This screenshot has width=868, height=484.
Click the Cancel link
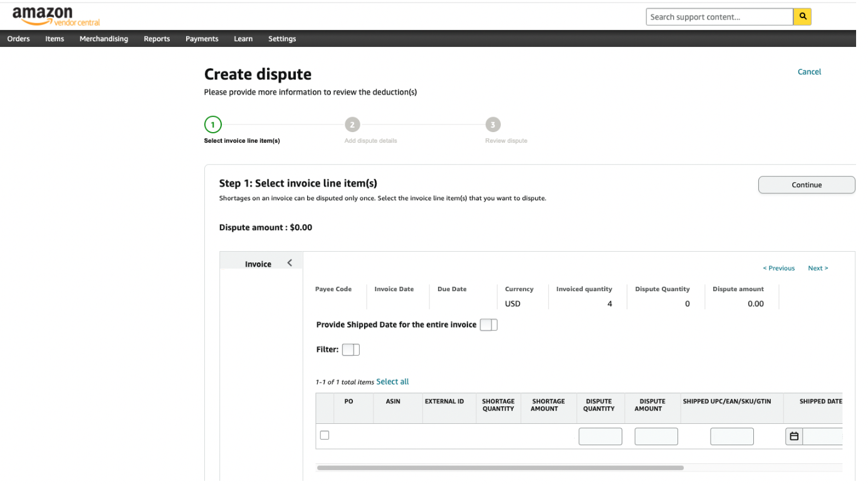click(x=809, y=71)
